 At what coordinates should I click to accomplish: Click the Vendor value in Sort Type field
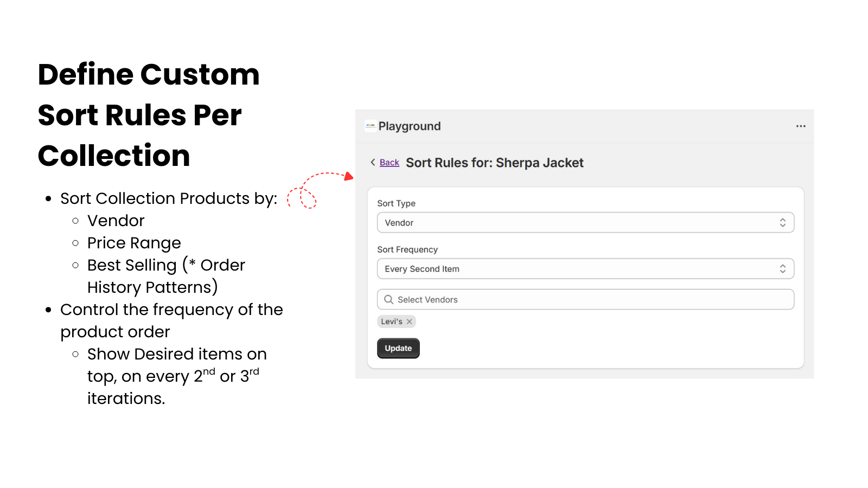click(399, 222)
